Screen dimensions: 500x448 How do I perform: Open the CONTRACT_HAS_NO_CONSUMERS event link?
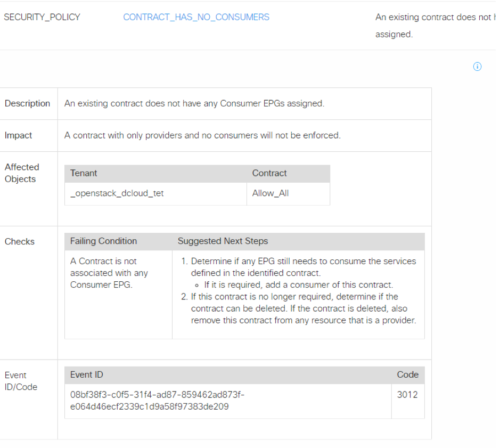click(196, 17)
